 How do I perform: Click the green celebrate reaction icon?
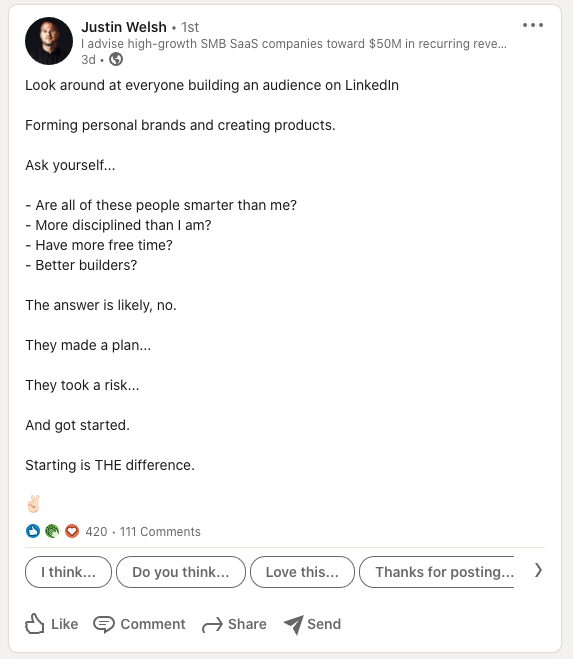click(52, 531)
